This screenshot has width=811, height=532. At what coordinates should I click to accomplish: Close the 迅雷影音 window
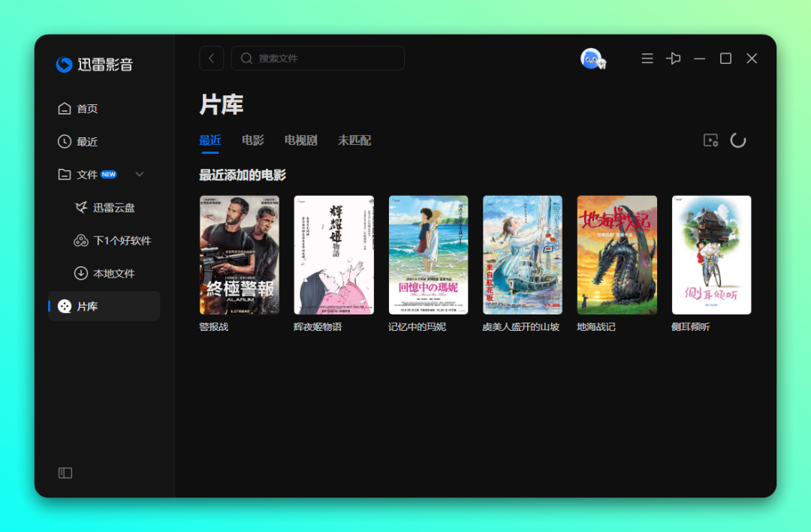752,59
